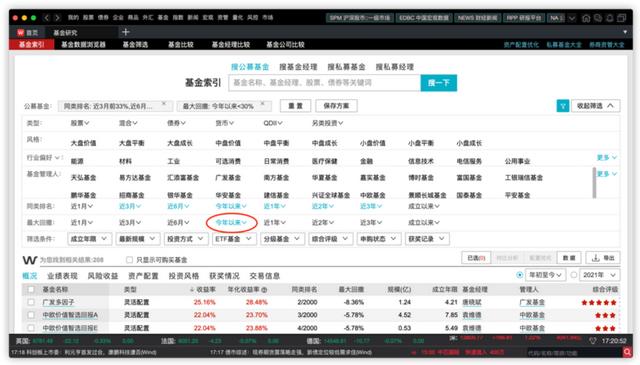Open the 风险收益 results tab
This screenshot has height=365, width=640.
103,276
